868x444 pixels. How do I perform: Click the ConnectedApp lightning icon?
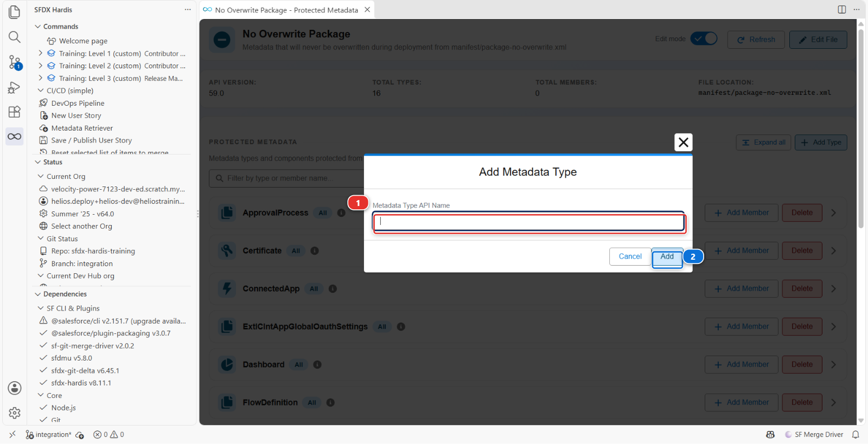coord(227,288)
